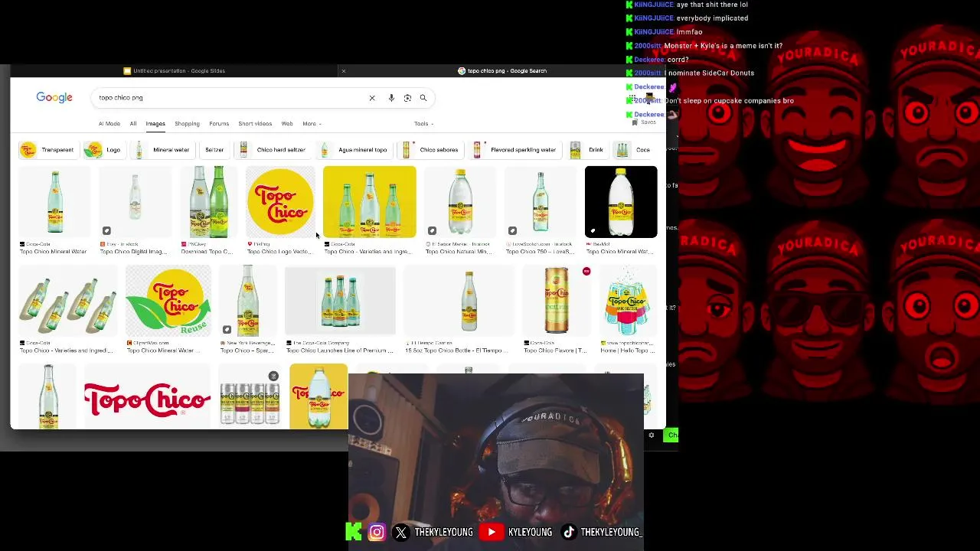This screenshot has width=980, height=551.
Task: Filter by Agua mineral topo chip
Action: [354, 150]
